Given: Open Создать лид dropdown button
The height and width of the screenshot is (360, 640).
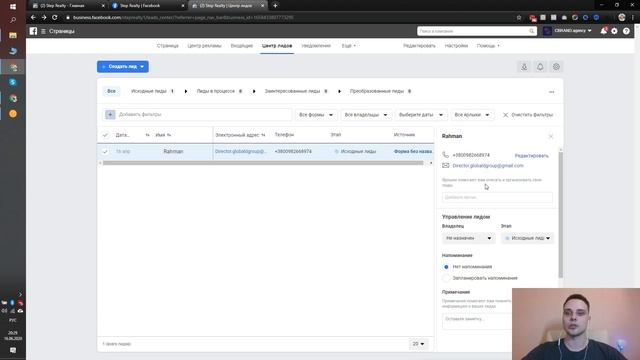Looking at the screenshot, I should coord(123,67).
